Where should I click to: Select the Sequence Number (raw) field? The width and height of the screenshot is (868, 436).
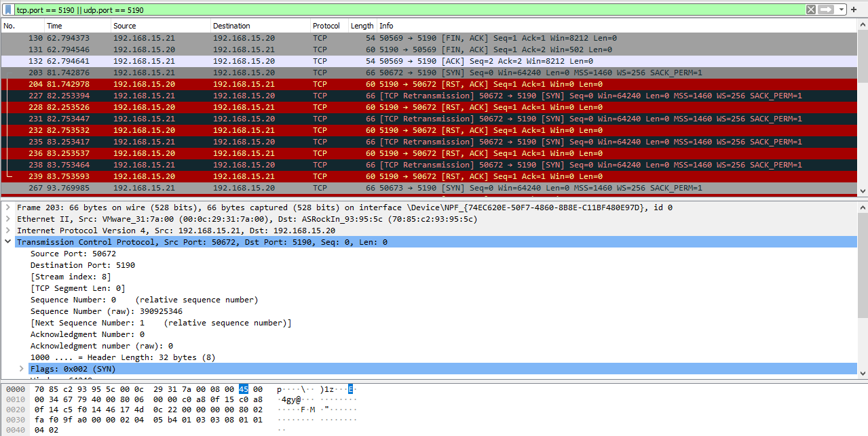tap(106, 311)
